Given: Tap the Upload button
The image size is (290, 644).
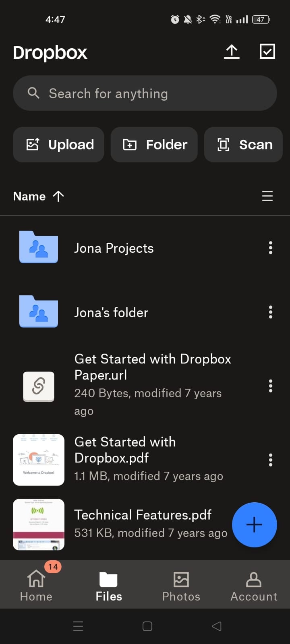Looking at the screenshot, I should click(x=58, y=144).
